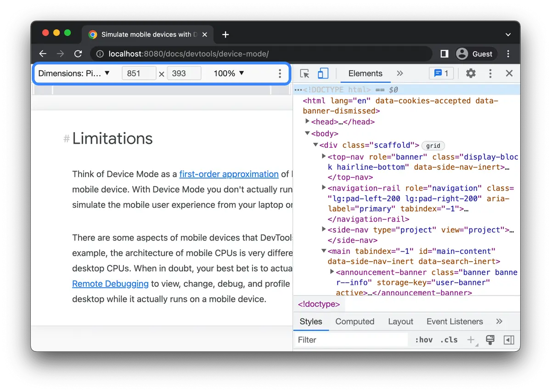Click the grid badge on the scaffold div

point(433,146)
